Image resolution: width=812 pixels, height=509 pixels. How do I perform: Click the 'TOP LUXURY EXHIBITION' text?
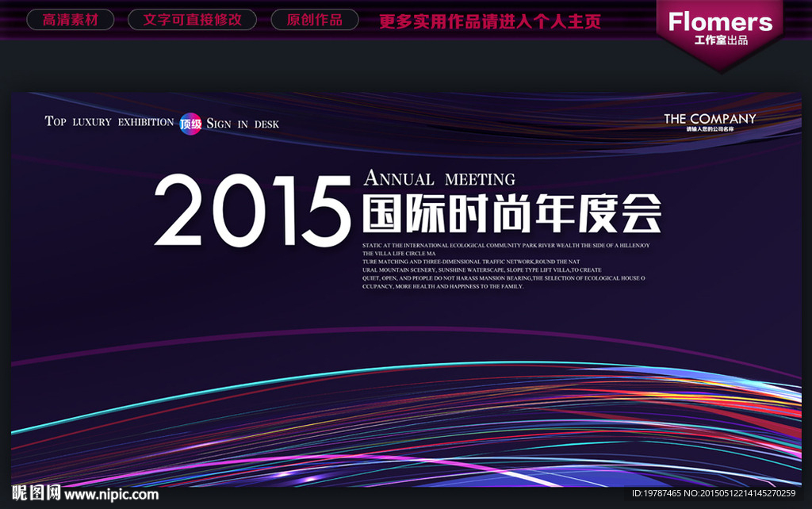pos(109,121)
